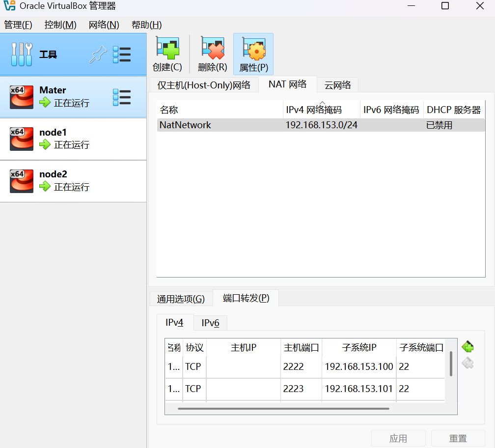Click the 重置 button

458,438
